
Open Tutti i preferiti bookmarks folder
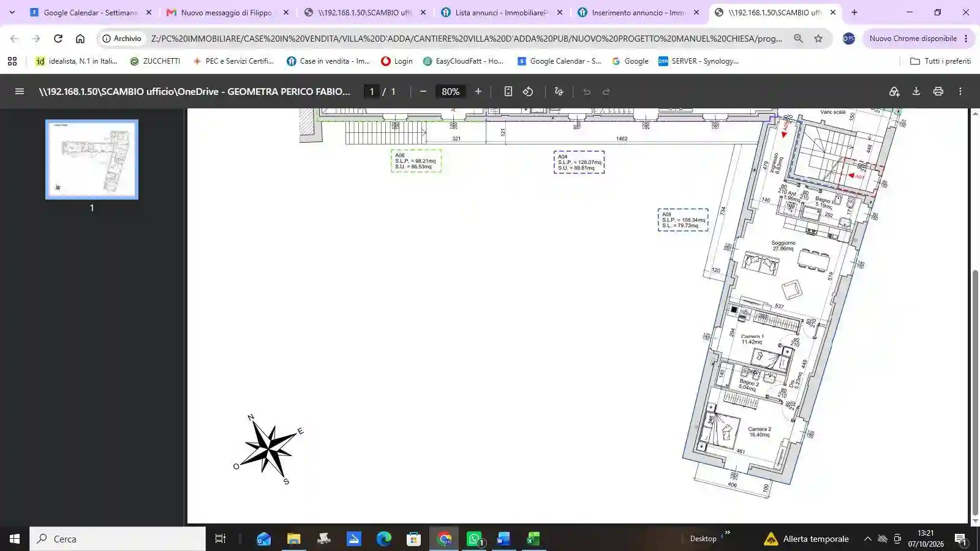(941, 61)
